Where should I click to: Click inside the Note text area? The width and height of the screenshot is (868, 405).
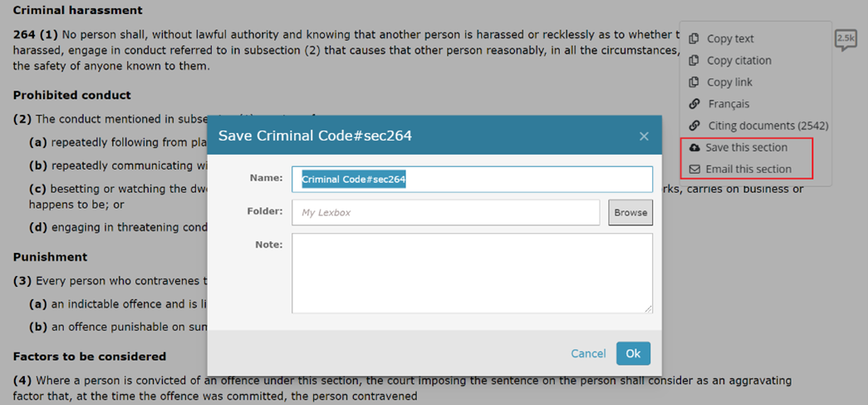[471, 272]
